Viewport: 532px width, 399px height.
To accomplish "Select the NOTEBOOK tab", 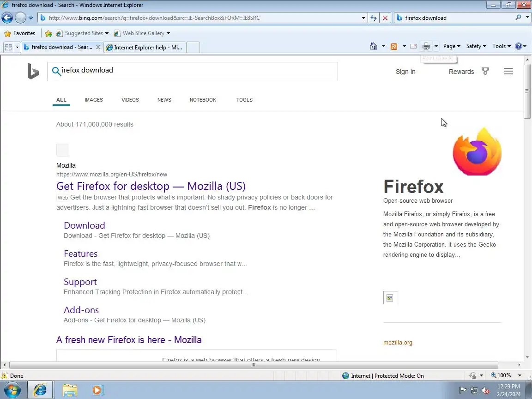I will pyautogui.click(x=203, y=100).
